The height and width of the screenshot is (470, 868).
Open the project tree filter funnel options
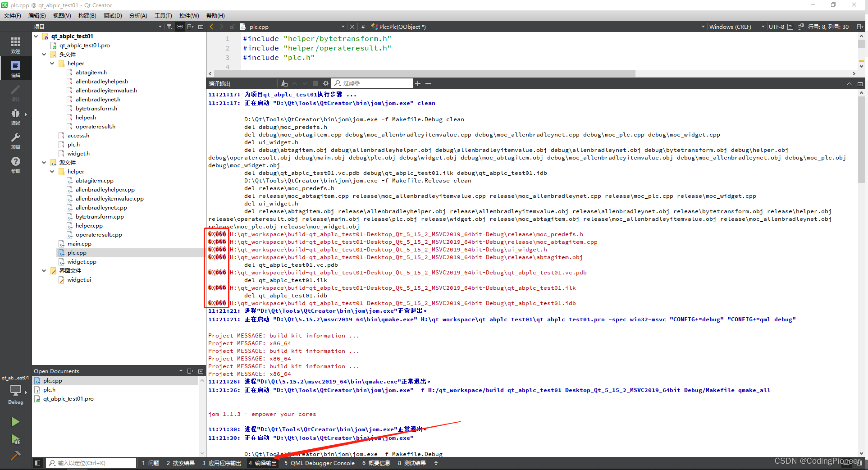click(x=169, y=27)
